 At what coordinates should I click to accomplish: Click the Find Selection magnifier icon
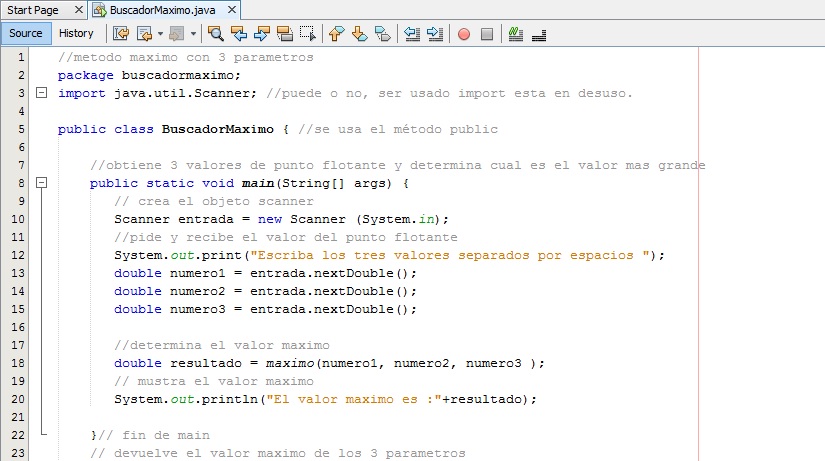[x=215, y=33]
